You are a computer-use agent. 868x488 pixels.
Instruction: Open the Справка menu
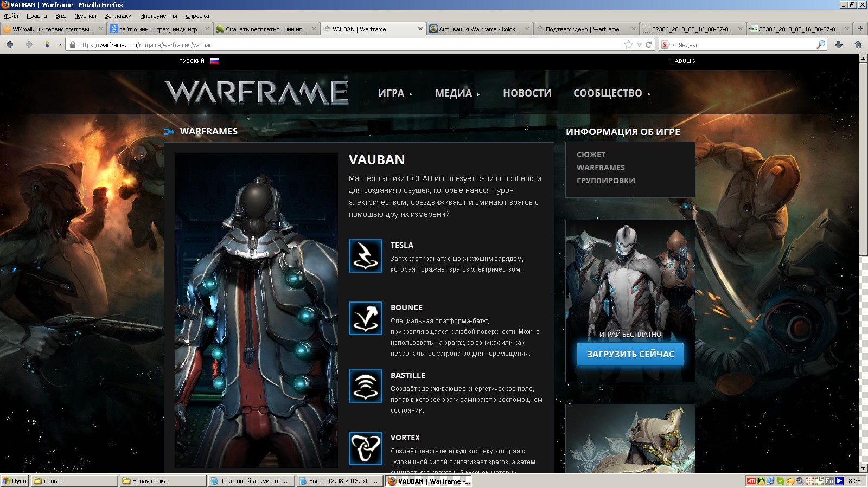pyautogui.click(x=197, y=16)
